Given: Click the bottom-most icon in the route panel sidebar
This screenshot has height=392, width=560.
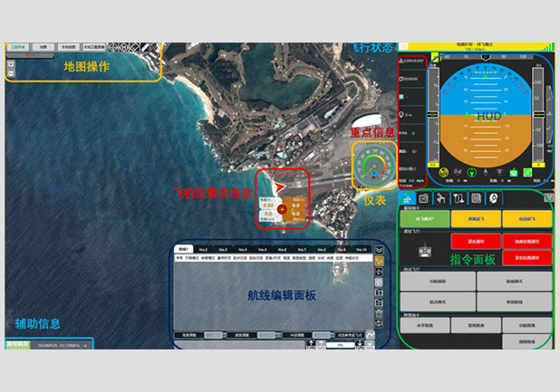Looking at the screenshot, I should [x=379, y=325].
